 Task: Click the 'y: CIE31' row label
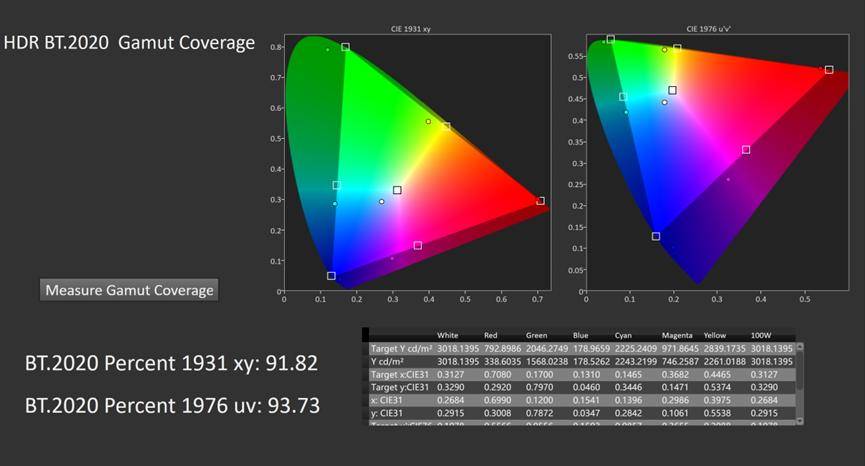389,411
